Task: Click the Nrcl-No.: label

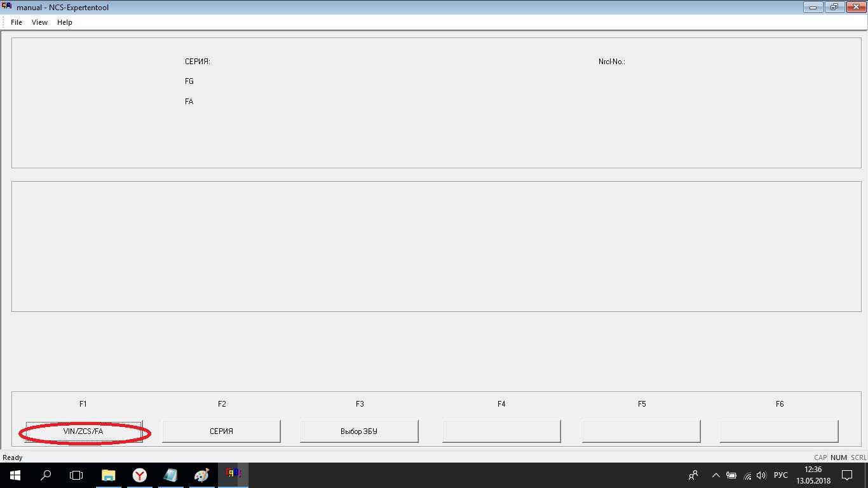Action: tap(612, 62)
